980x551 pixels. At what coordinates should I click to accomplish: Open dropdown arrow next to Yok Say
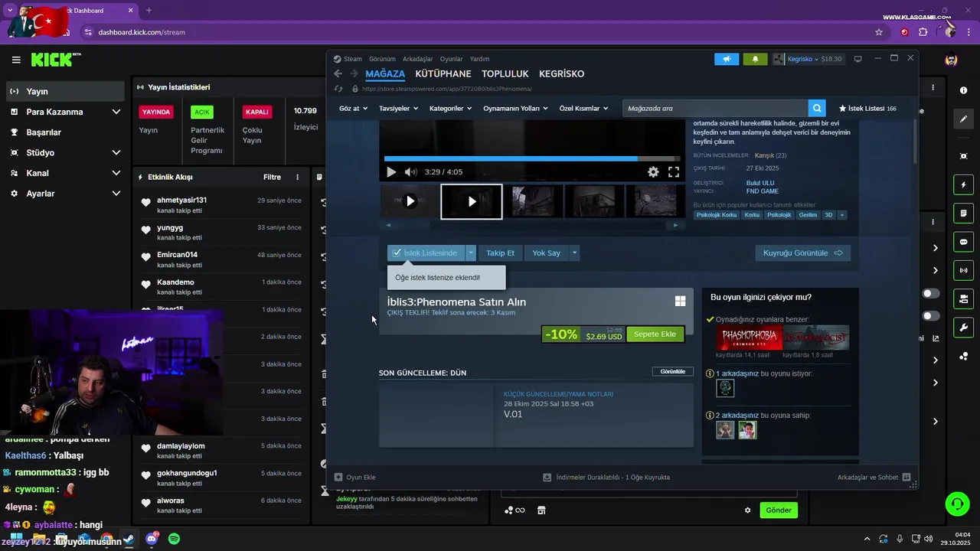(574, 253)
